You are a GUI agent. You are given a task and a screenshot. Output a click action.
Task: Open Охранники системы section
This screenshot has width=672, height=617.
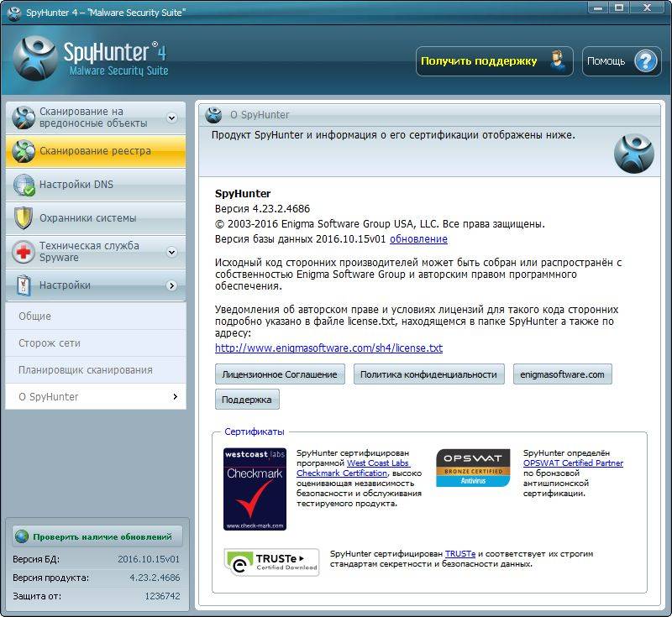(x=96, y=218)
